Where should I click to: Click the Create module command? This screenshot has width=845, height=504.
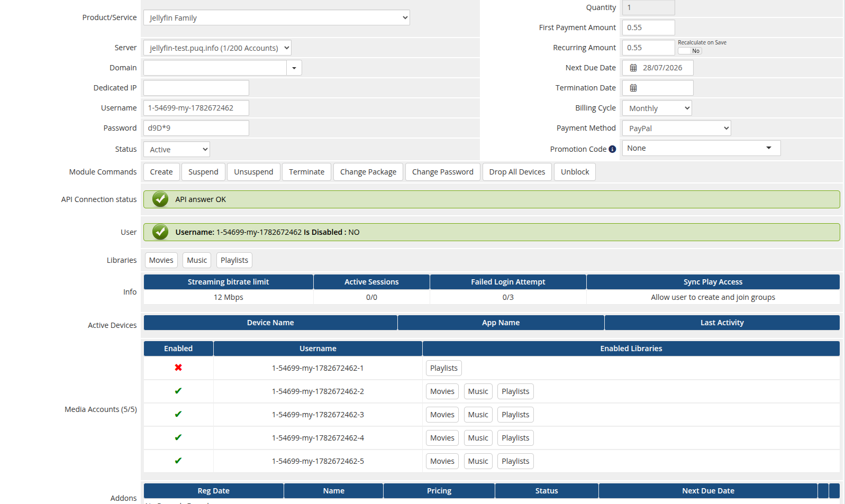pyautogui.click(x=161, y=172)
